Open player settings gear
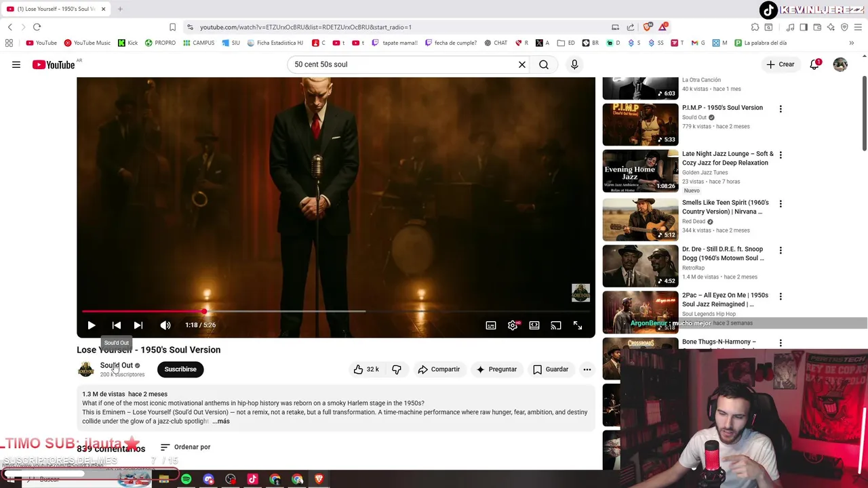The image size is (868, 488). pos(513,325)
